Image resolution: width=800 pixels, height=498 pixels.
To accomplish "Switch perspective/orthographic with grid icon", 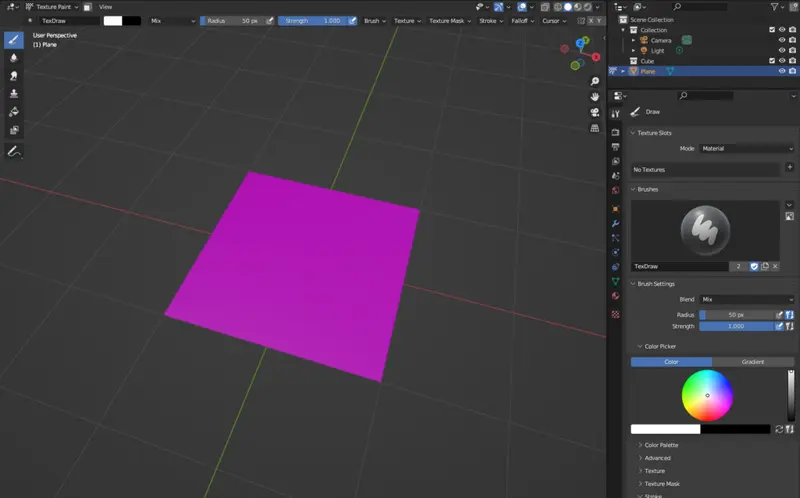I will [x=595, y=128].
